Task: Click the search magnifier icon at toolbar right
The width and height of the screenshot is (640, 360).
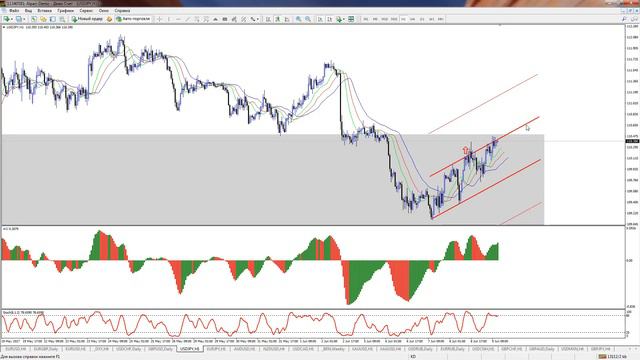Action: (x=624, y=19)
